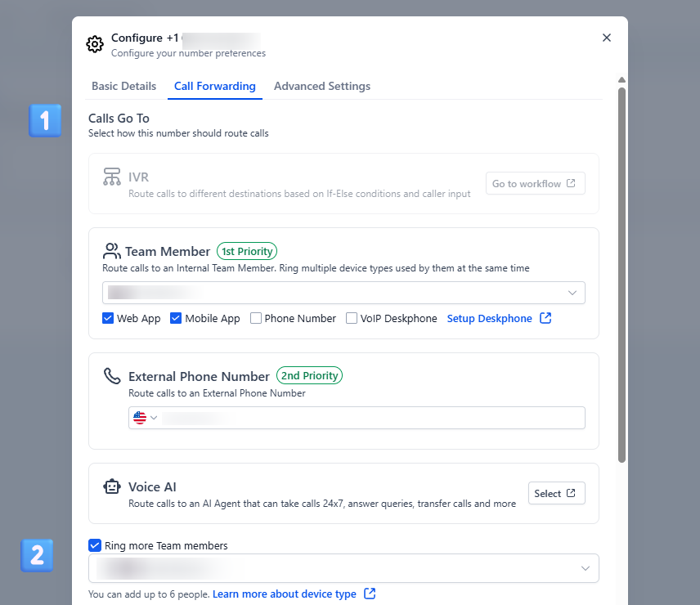Viewport: 700px width, 605px height.
Task: Enable the Phone Number checkbox
Action: click(x=256, y=318)
